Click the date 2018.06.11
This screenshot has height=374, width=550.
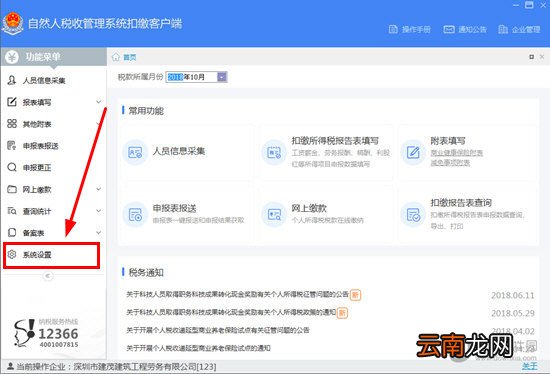[513, 295]
